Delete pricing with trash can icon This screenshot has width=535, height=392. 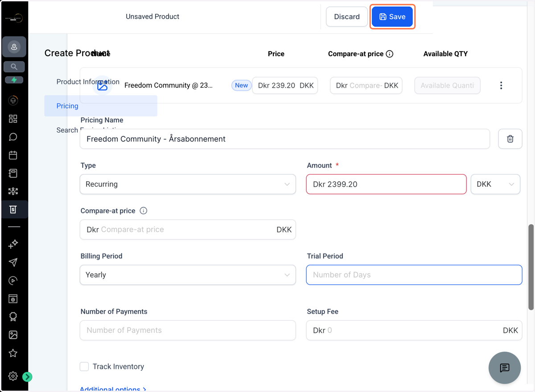point(510,139)
